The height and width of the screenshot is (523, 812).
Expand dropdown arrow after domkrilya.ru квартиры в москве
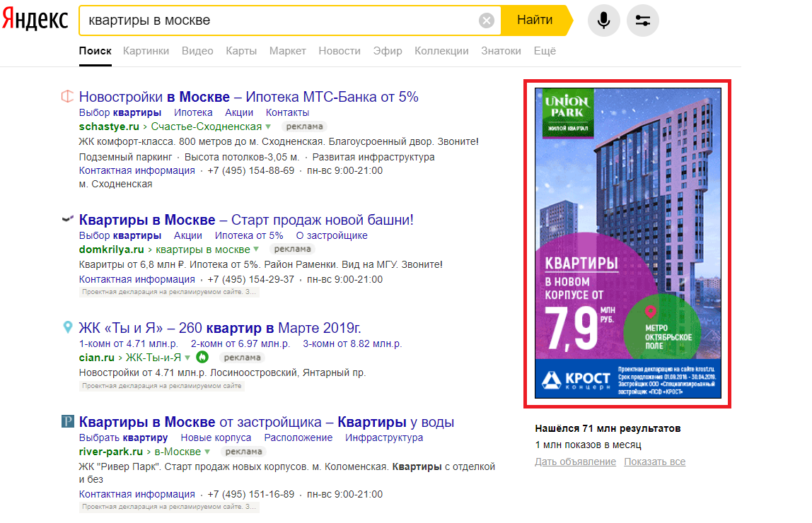256,249
